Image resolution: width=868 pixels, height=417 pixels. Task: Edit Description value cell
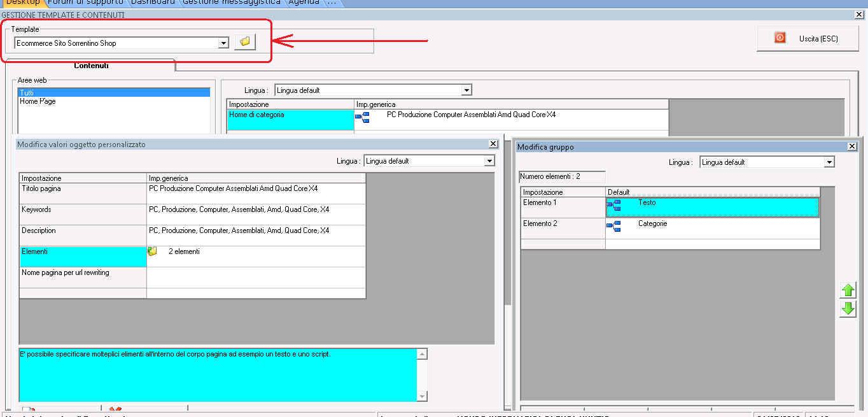(256, 236)
